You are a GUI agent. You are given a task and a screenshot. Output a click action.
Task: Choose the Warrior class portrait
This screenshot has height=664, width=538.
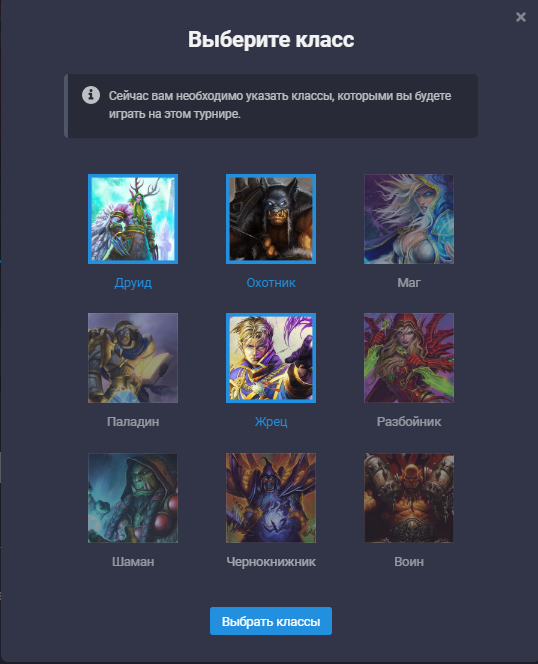(409, 498)
